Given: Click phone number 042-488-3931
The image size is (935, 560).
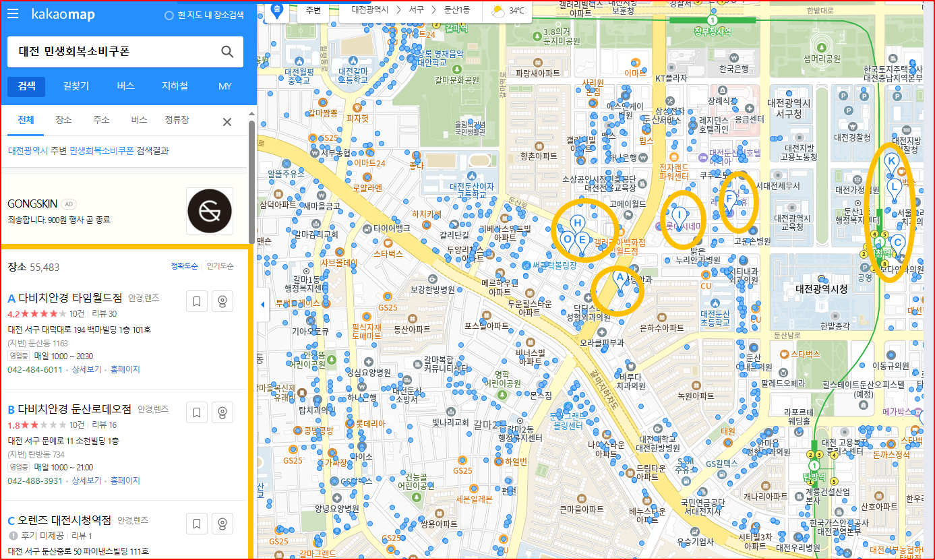Looking at the screenshot, I should coord(35,480).
